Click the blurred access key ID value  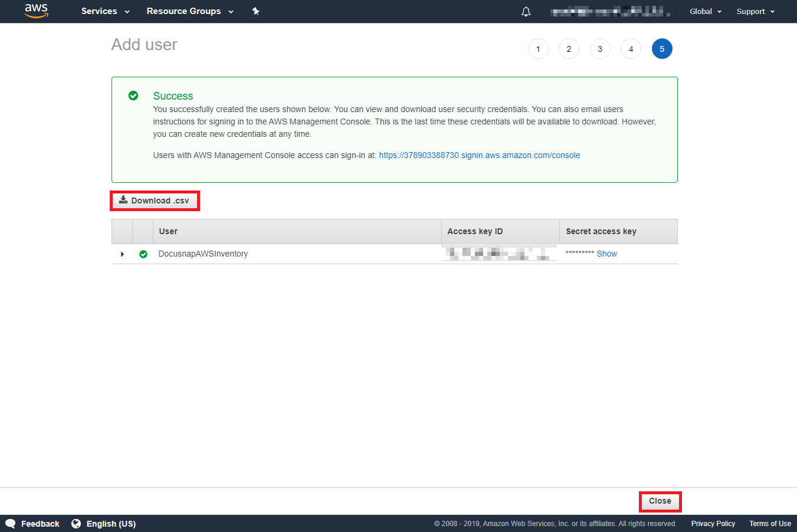click(x=498, y=254)
